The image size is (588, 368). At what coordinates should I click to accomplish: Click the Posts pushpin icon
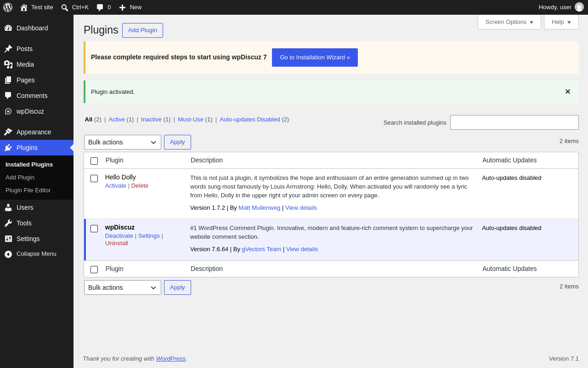click(8, 49)
